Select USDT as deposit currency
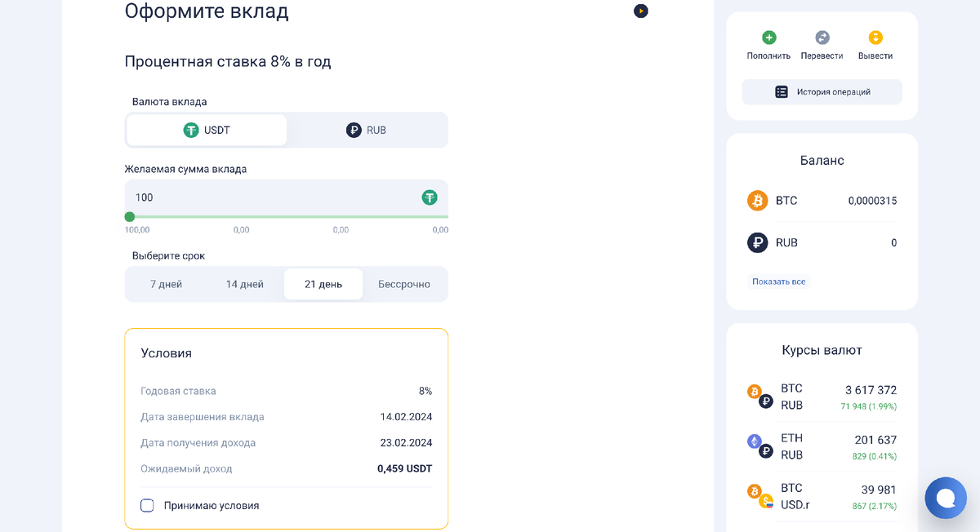980x532 pixels. (x=207, y=130)
